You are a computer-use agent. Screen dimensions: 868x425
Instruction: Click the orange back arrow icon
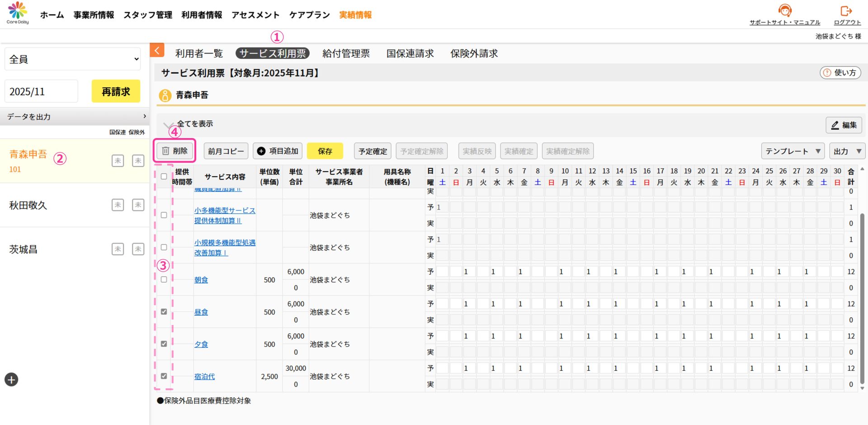(157, 50)
